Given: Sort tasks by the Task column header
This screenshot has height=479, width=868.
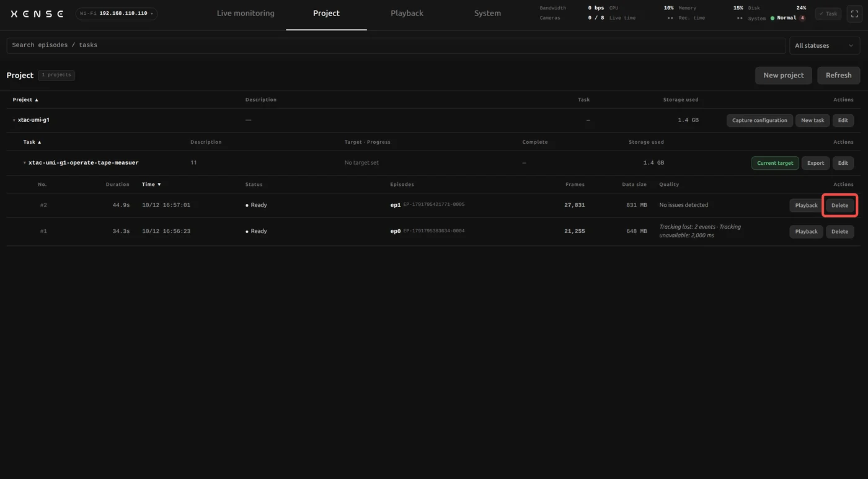Looking at the screenshot, I should 32,142.
